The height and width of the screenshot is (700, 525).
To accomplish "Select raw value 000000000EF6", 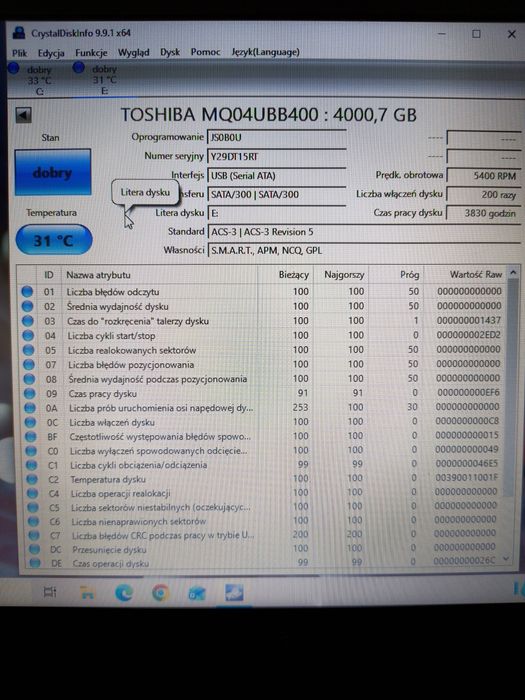I will 468,392.
